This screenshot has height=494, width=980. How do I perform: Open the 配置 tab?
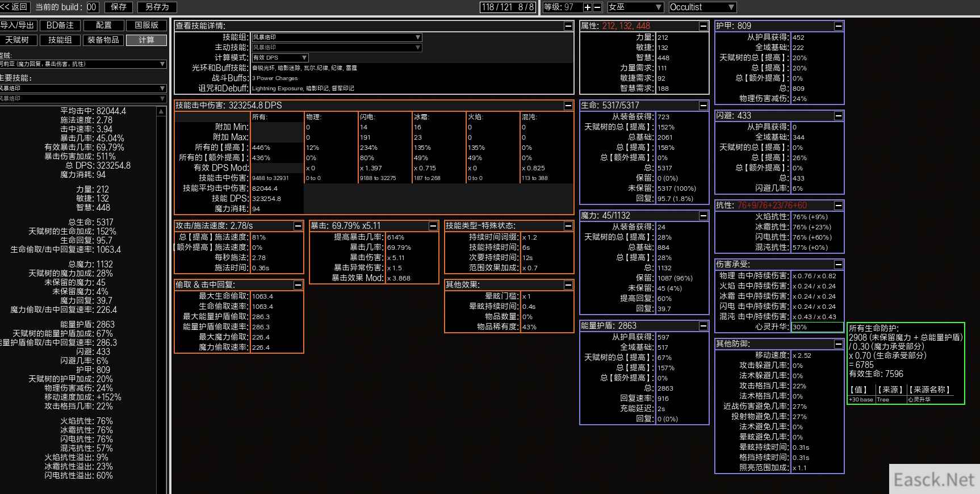tap(103, 26)
